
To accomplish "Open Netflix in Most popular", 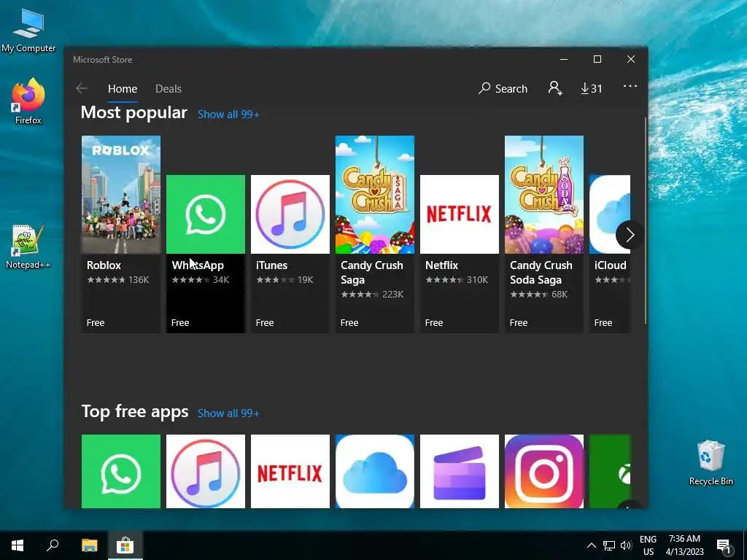I will [x=460, y=253].
